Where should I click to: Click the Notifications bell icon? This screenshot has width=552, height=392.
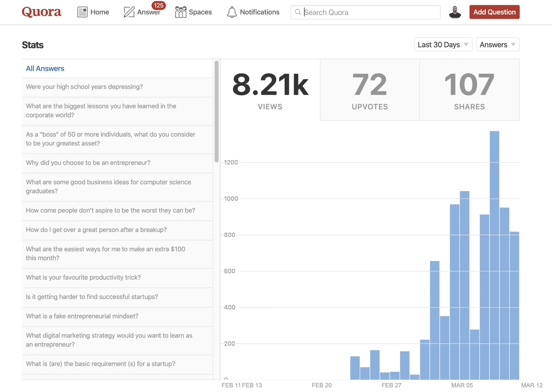[232, 12]
